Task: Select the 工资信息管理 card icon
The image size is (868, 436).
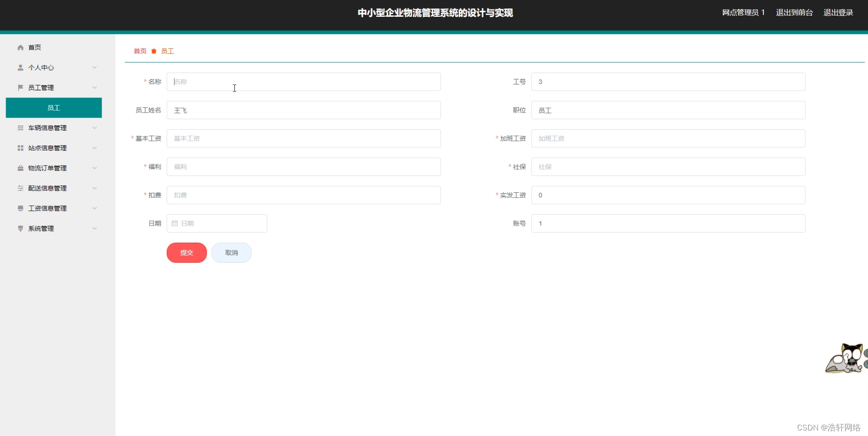Action: [20, 208]
